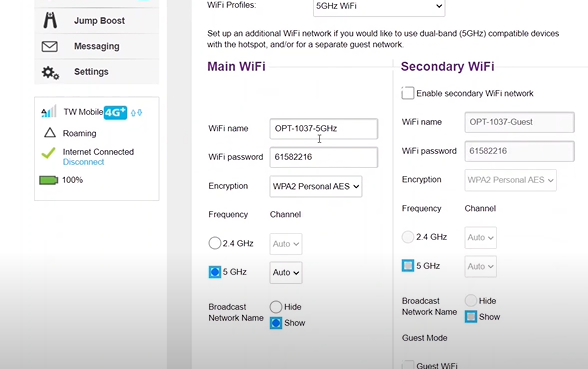Click the green battery level icon
The width and height of the screenshot is (588, 369).
[x=49, y=180]
